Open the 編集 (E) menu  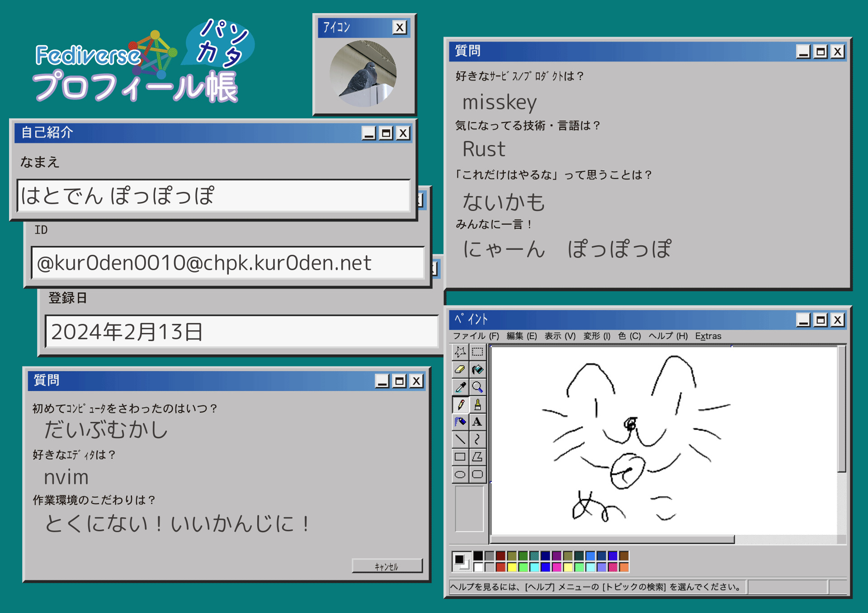521,336
